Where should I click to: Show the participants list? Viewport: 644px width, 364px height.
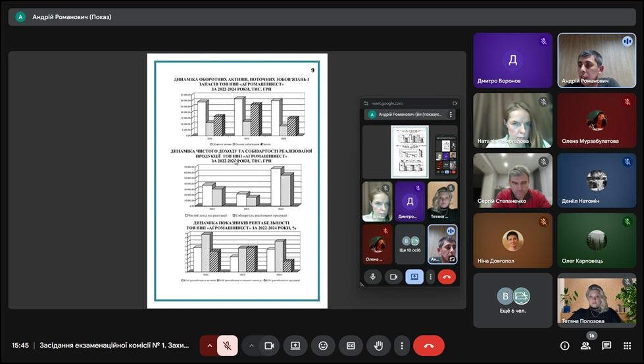585,346
